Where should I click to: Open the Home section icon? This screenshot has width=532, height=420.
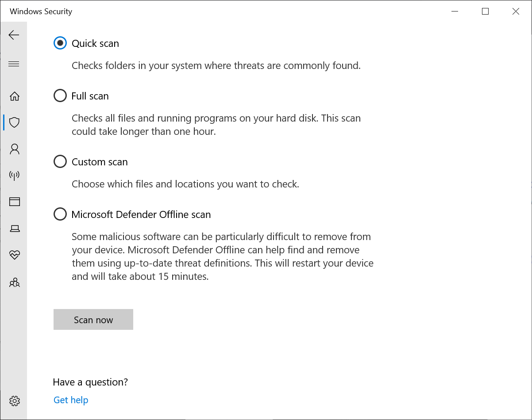coord(15,96)
